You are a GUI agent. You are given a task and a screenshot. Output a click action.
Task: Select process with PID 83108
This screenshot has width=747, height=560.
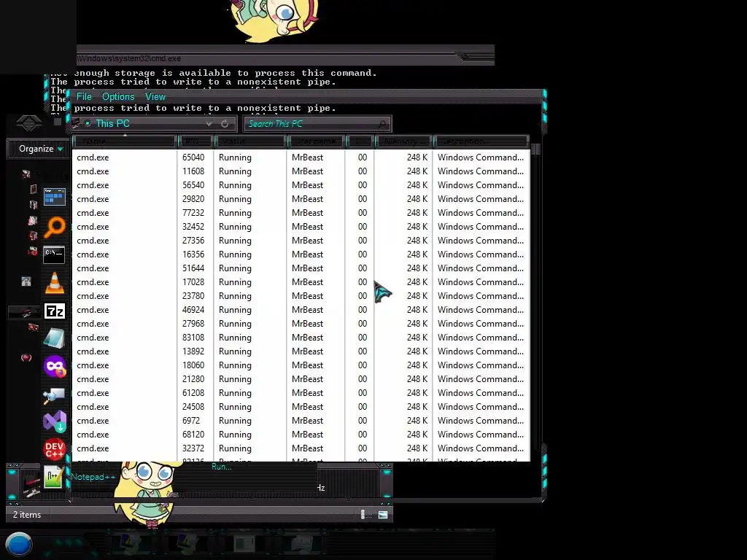tap(301, 337)
